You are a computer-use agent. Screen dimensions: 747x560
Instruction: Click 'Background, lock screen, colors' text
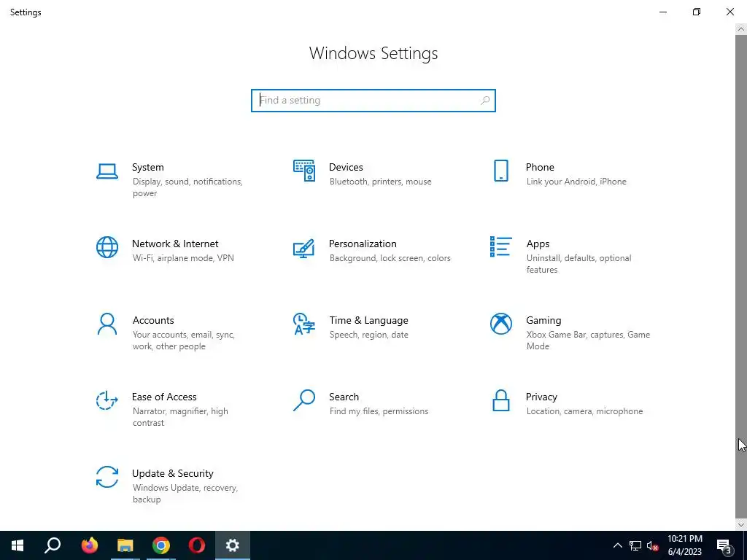390,258
